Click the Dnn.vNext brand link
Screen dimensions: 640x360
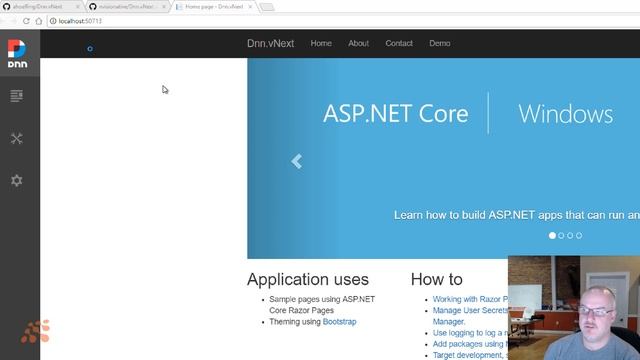coord(270,43)
